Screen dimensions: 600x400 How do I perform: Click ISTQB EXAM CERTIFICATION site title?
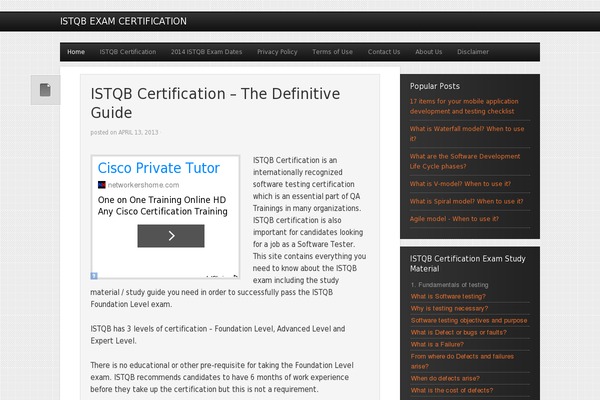click(x=123, y=21)
